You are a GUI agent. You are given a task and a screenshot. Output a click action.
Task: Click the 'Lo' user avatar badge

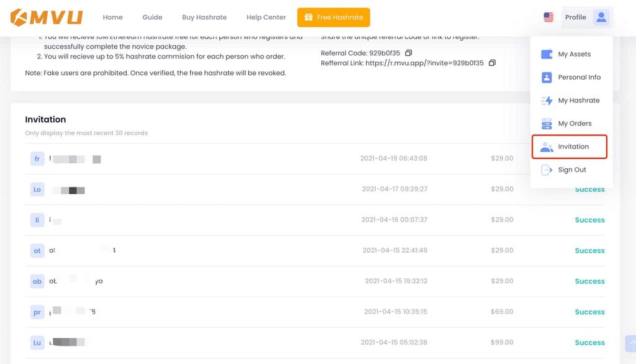click(37, 189)
